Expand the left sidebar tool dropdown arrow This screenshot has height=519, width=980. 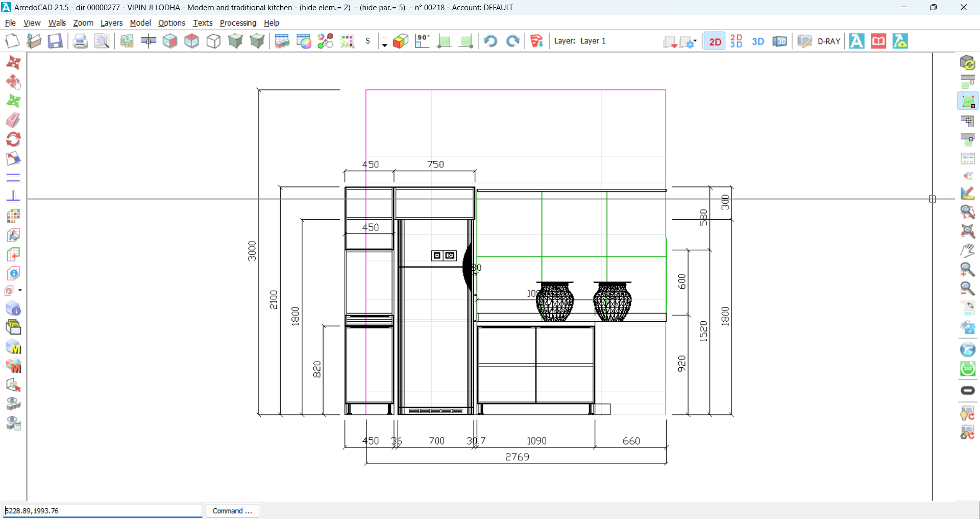[20, 290]
